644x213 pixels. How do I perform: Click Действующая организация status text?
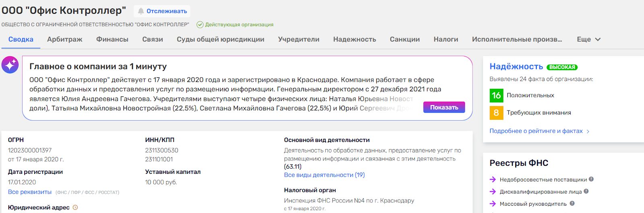point(239,25)
